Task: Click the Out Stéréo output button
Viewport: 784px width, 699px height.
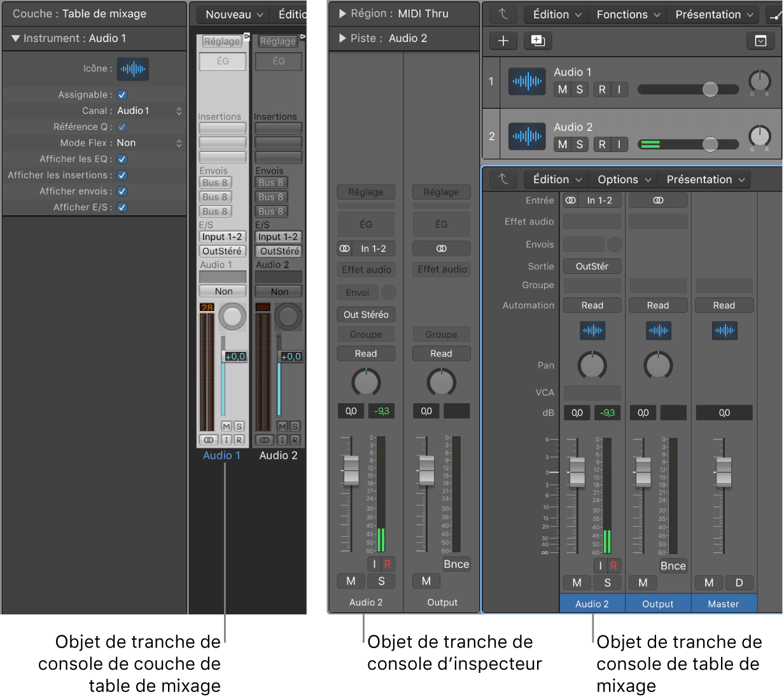Action: pos(366,314)
